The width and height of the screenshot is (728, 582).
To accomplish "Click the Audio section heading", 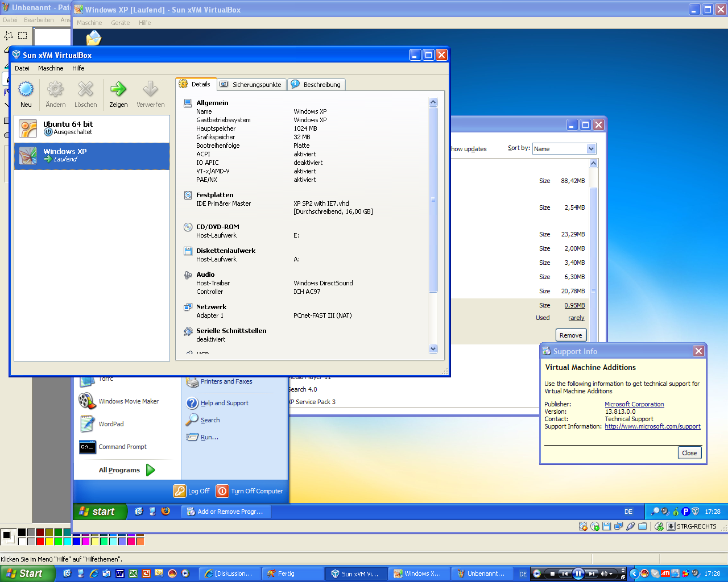I will [205, 275].
